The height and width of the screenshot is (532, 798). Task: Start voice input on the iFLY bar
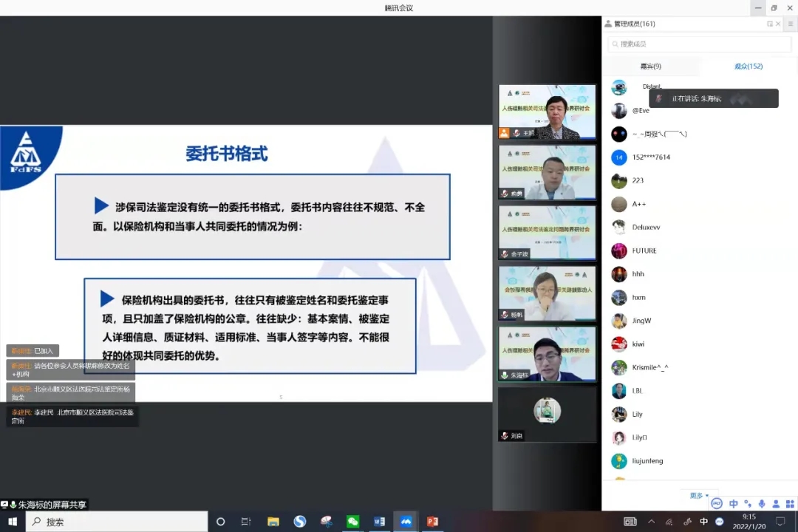point(762,503)
